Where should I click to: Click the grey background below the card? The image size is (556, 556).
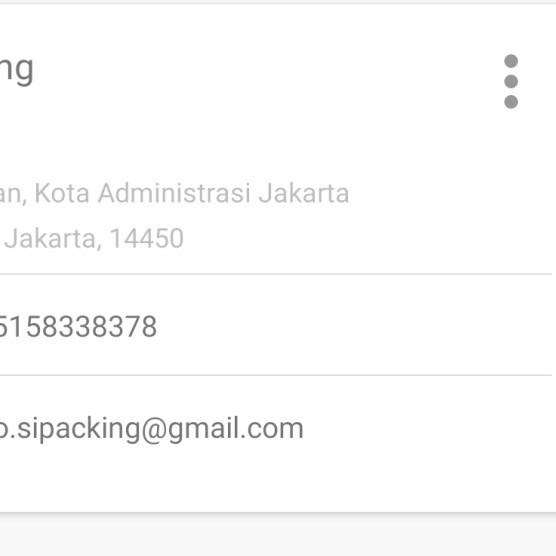pos(278,535)
